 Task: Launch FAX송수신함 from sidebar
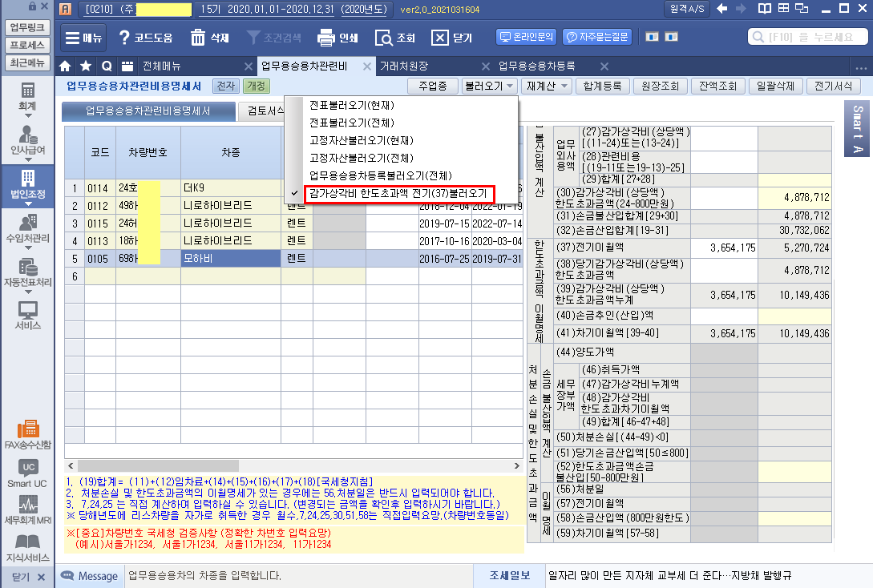[x=28, y=429]
